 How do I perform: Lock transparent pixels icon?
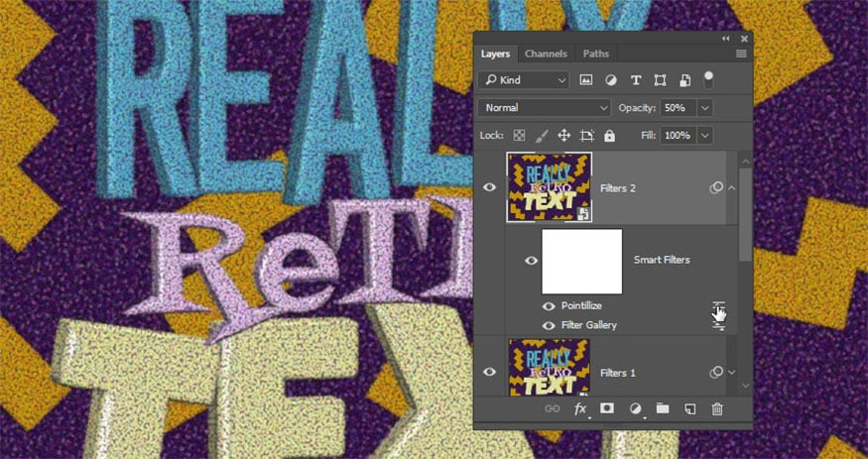click(x=519, y=136)
